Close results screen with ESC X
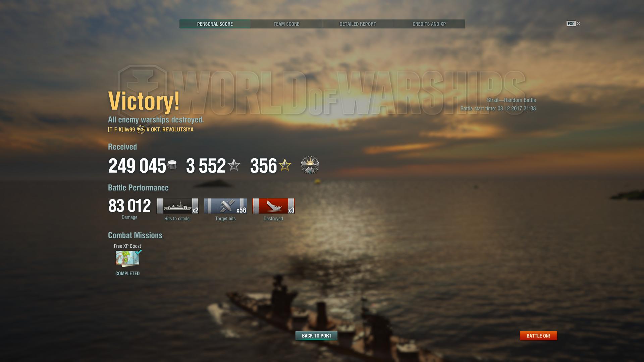The height and width of the screenshot is (362, 644). coord(574,23)
